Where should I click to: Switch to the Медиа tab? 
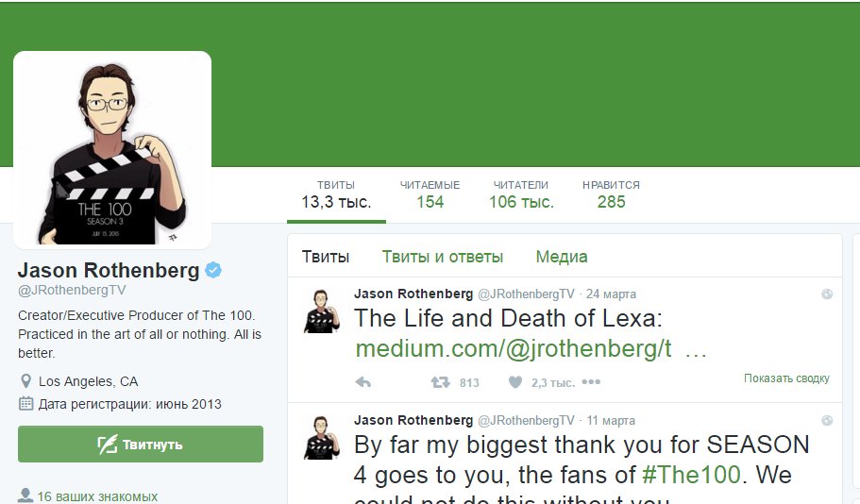[562, 257]
